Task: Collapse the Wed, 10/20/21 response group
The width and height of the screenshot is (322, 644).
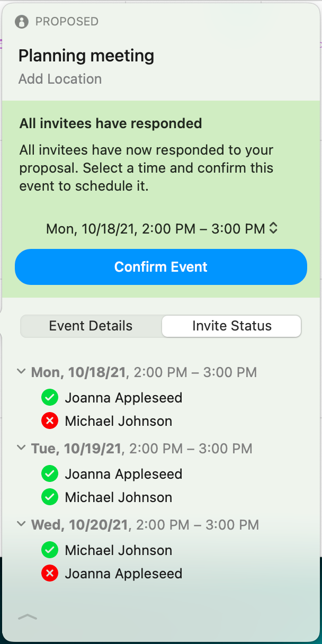Action: coord(22,524)
